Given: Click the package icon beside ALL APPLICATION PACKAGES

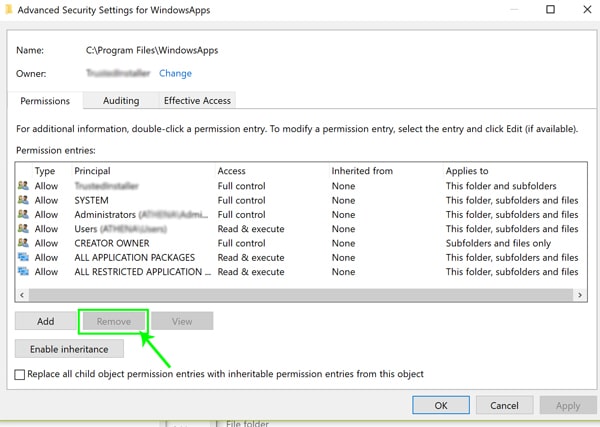Looking at the screenshot, I should (x=23, y=257).
